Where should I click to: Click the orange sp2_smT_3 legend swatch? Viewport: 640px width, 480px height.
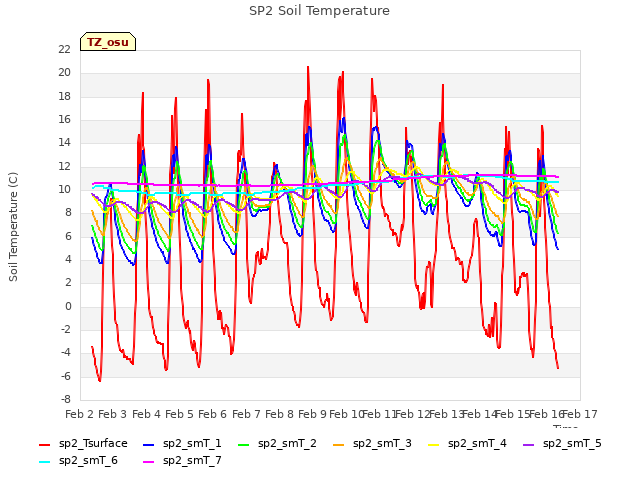click(339, 444)
